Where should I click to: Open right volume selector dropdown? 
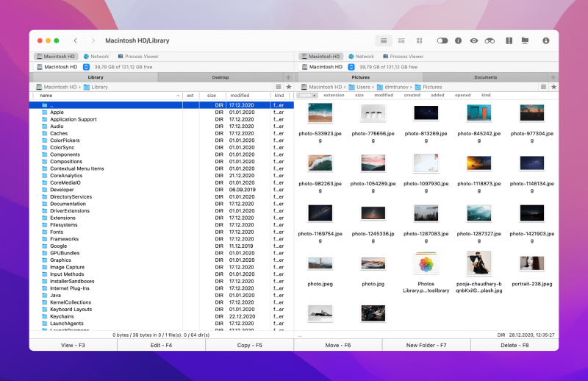(351, 67)
